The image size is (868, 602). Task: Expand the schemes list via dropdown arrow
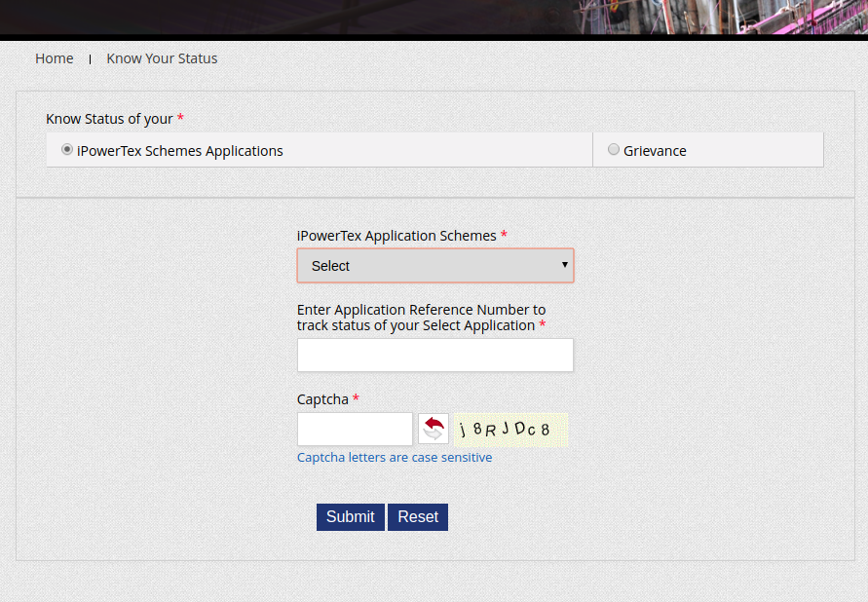564,265
